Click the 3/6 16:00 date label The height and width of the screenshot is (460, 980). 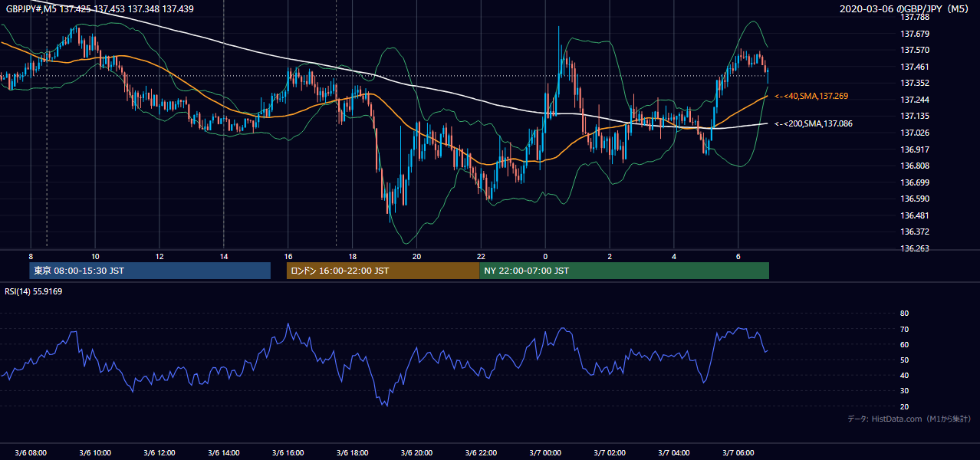point(288,452)
